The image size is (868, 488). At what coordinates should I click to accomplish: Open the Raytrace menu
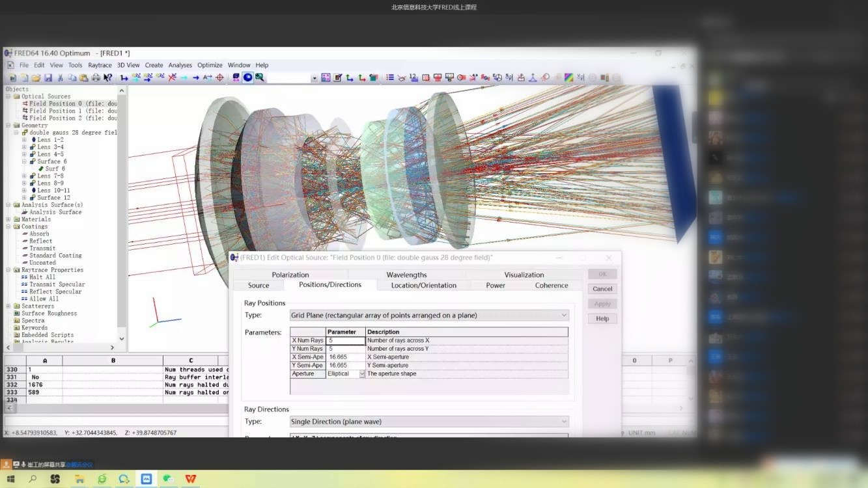click(100, 65)
